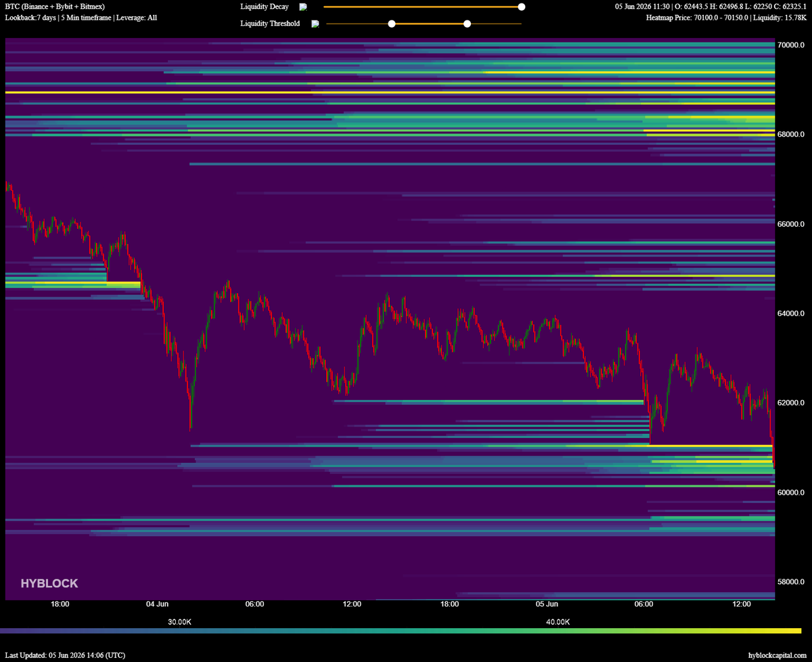Click the Liquidity Decay slider handle
The height and width of the screenshot is (662, 812).
point(521,7)
